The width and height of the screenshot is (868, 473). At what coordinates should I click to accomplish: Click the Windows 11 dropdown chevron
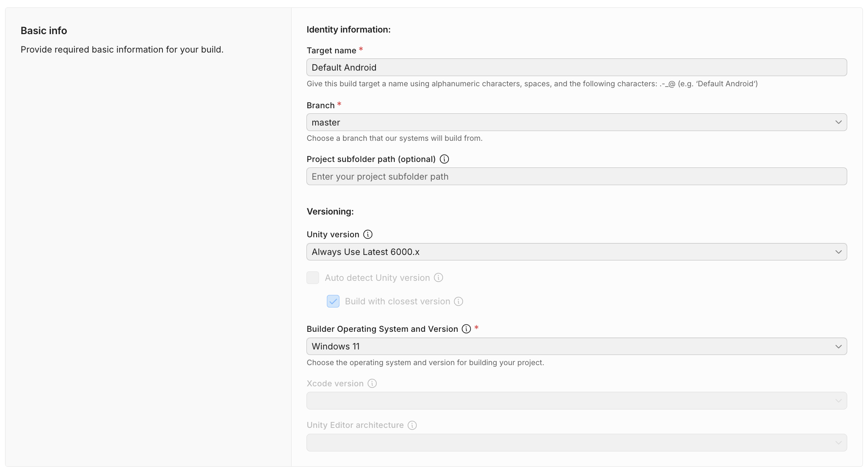click(x=839, y=346)
